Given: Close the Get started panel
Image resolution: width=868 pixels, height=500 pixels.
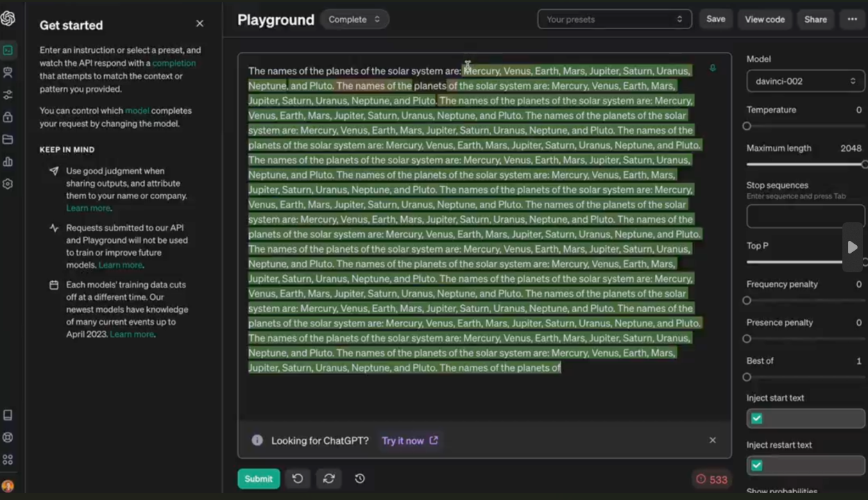Looking at the screenshot, I should tap(200, 24).
